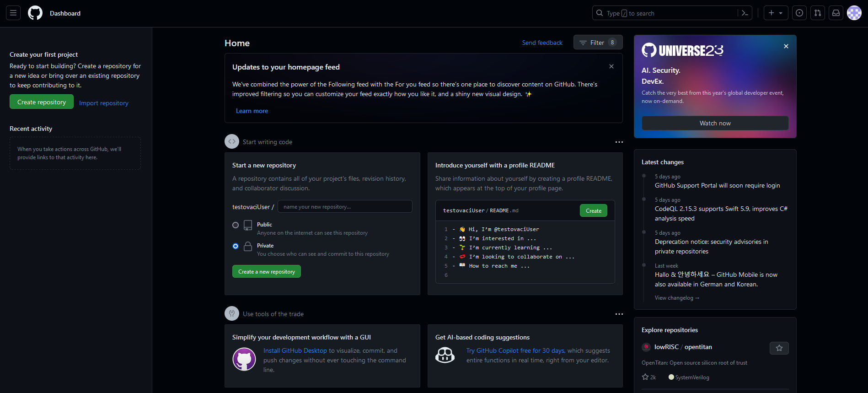This screenshot has width=868, height=393.
Task: Open the Pull requests icon in header
Action: pos(818,13)
